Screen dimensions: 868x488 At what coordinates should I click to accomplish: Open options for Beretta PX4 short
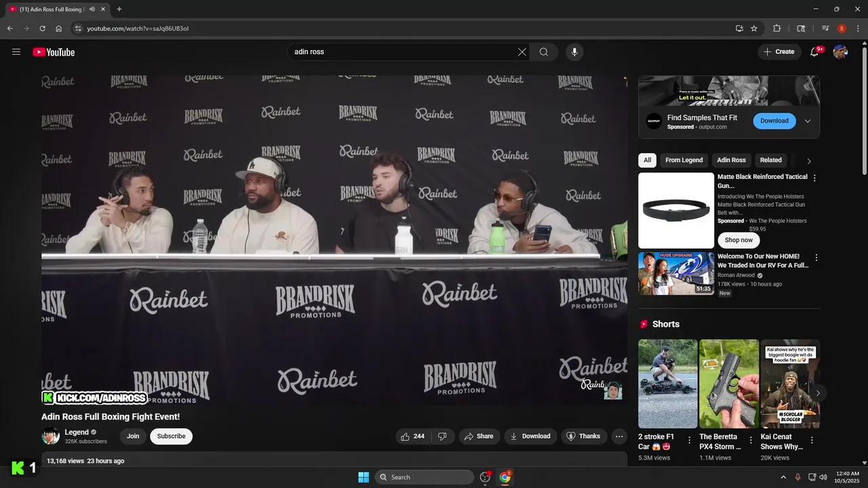[751, 441]
